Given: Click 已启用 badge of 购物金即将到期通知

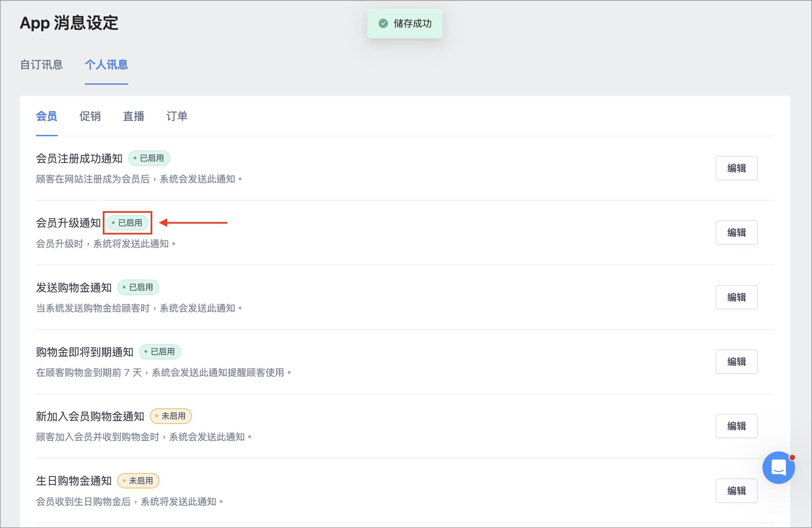Looking at the screenshot, I should (x=160, y=352).
